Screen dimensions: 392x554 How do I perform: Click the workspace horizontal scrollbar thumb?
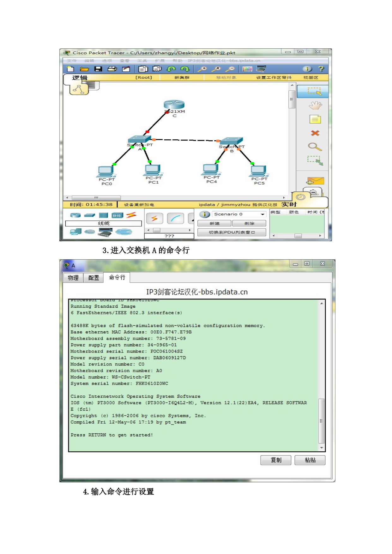coord(96,198)
